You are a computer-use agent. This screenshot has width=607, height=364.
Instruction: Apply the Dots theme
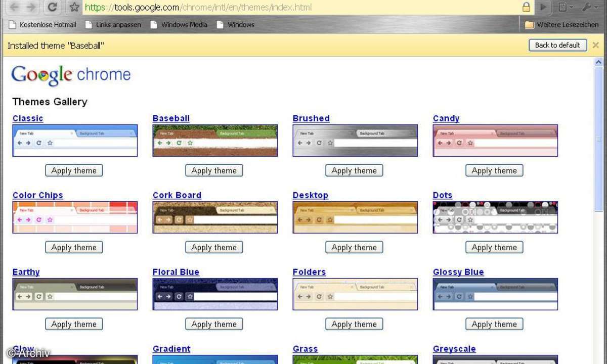click(x=494, y=247)
